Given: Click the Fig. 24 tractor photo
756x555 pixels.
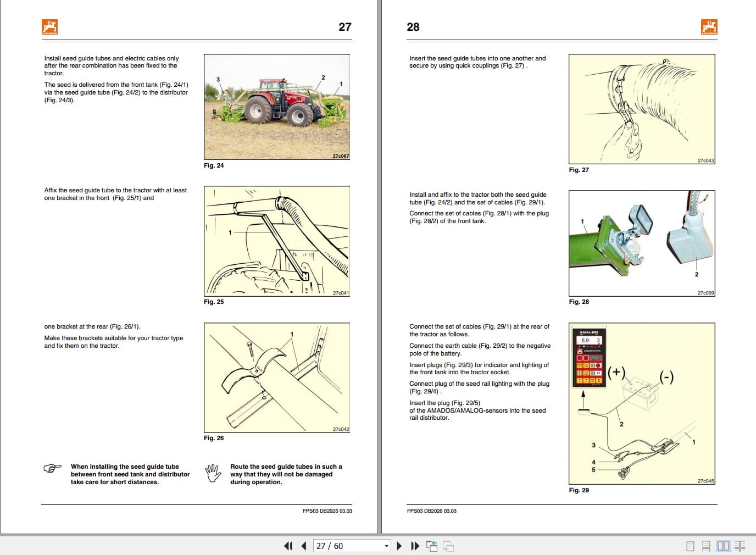Looking at the screenshot, I should [277, 107].
